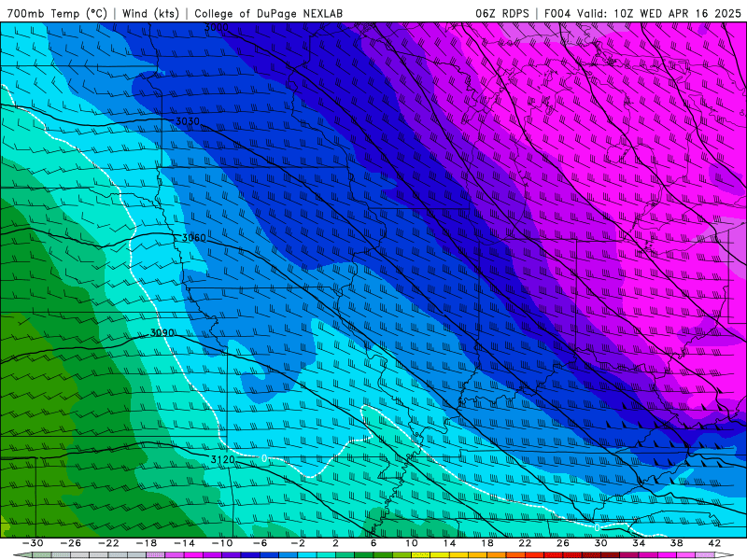Click the 3120 height contour label

tap(223, 459)
